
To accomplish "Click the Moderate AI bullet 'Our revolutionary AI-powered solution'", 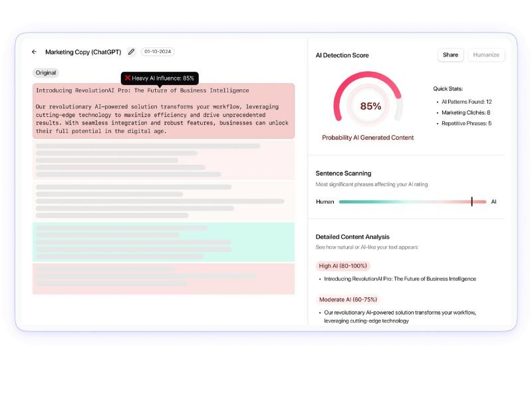I will (400, 317).
